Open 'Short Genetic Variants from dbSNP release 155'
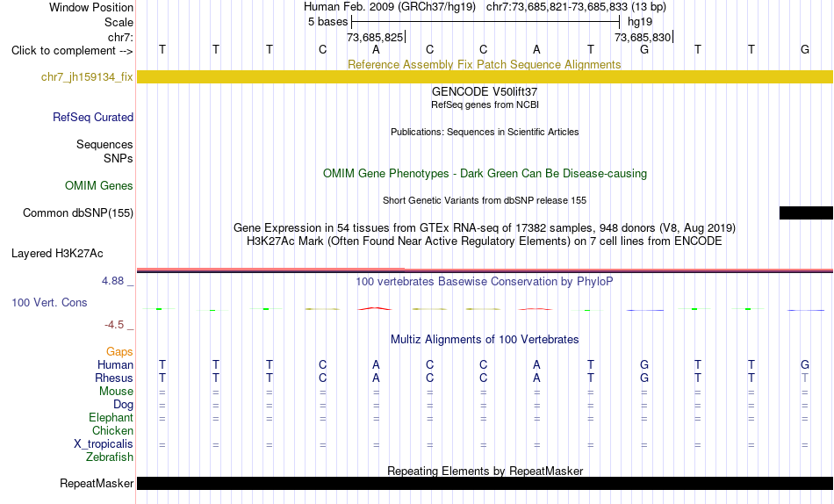The width and height of the screenshot is (834, 504). coord(485,201)
